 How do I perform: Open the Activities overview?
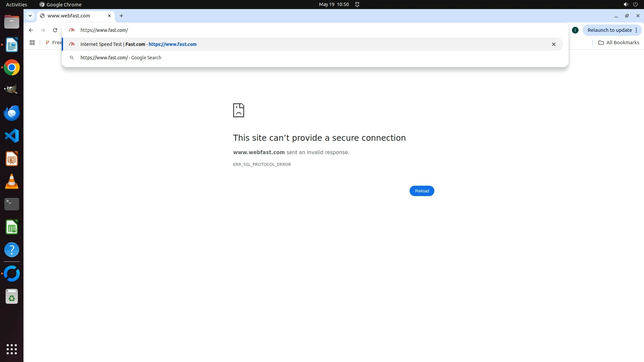(x=16, y=4)
